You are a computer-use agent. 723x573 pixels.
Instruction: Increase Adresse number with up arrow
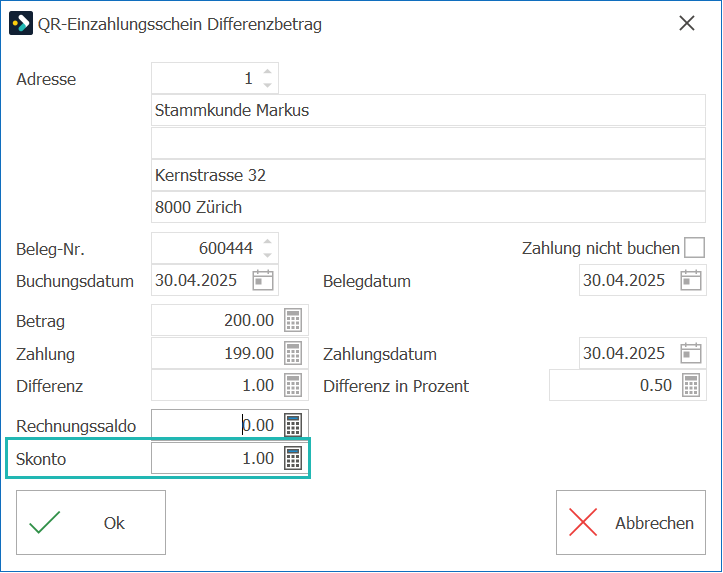tap(267, 72)
